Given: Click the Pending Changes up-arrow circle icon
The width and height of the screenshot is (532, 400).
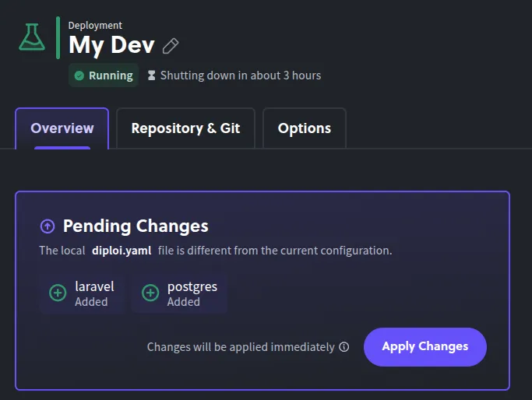Looking at the screenshot, I should pyautogui.click(x=48, y=226).
